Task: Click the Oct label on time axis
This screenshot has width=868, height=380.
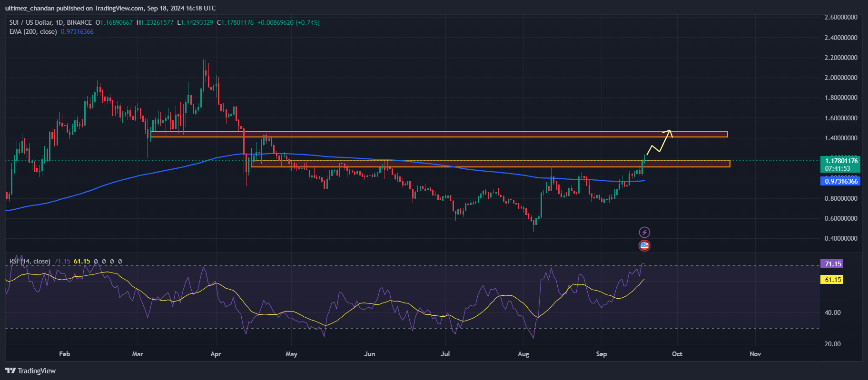Action: click(x=677, y=354)
